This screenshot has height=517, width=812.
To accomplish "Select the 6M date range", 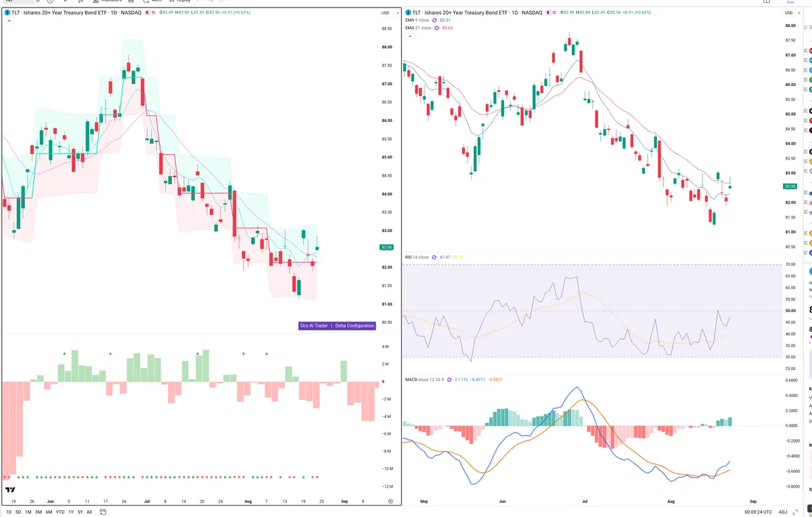I will point(49,512).
